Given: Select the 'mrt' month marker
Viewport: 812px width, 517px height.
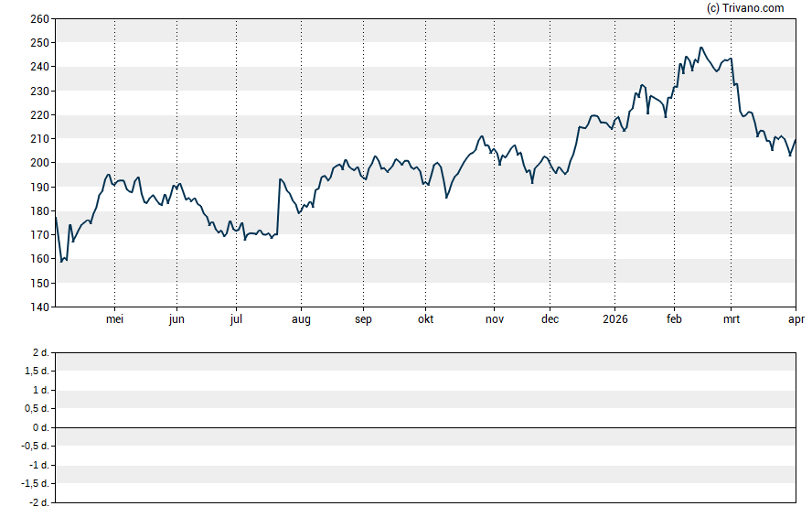Looking at the screenshot, I should pos(732,319).
